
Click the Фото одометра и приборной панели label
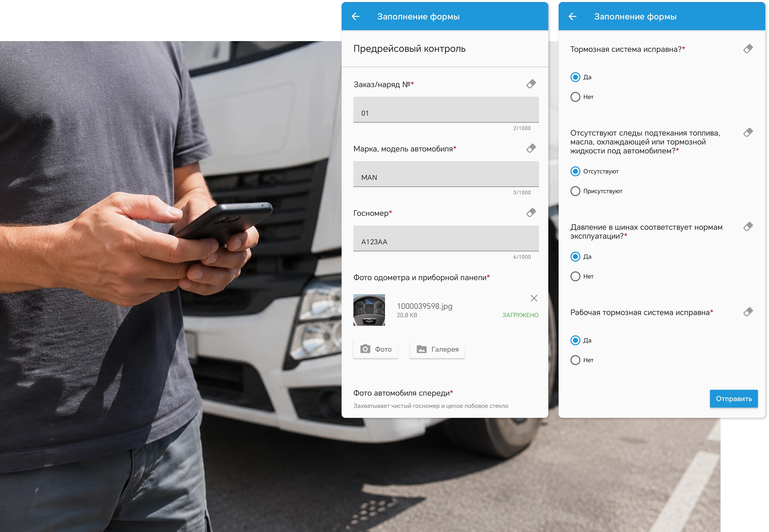[x=421, y=278]
